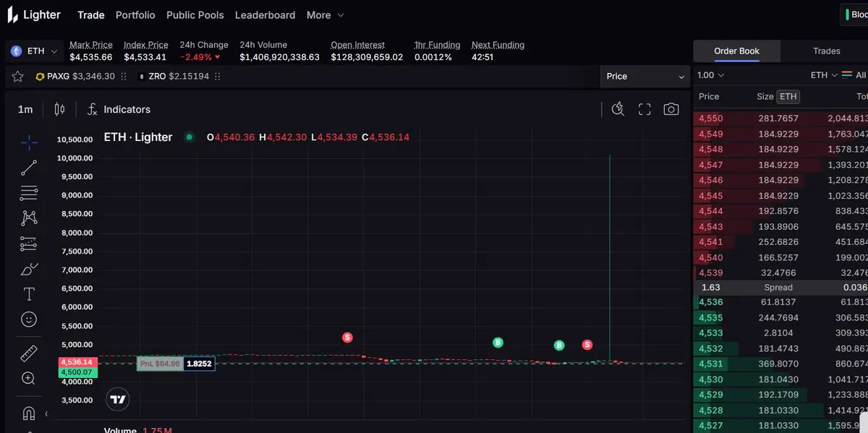Select the trend line drawing tool
This screenshot has height=433, width=868.
click(x=29, y=168)
